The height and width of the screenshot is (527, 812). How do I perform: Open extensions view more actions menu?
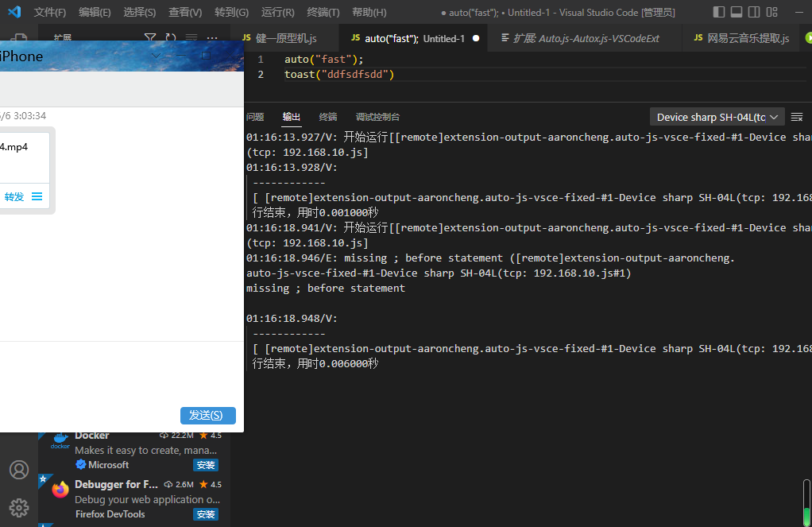pos(212,38)
